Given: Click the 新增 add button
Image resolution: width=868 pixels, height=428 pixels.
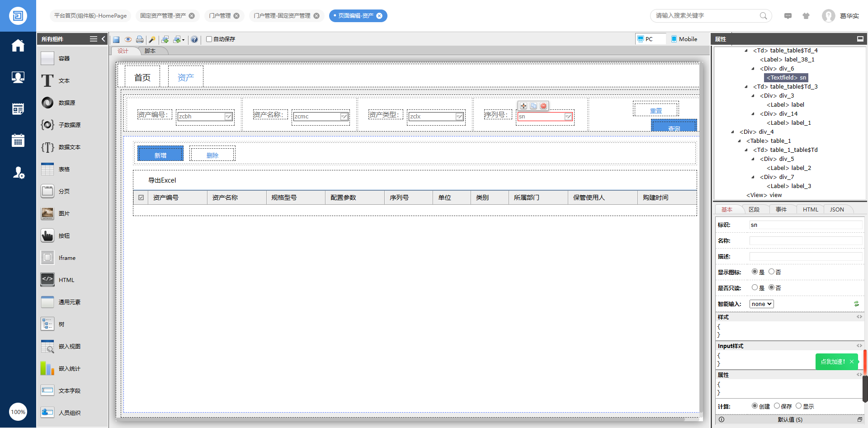Looking at the screenshot, I should 160,154.
